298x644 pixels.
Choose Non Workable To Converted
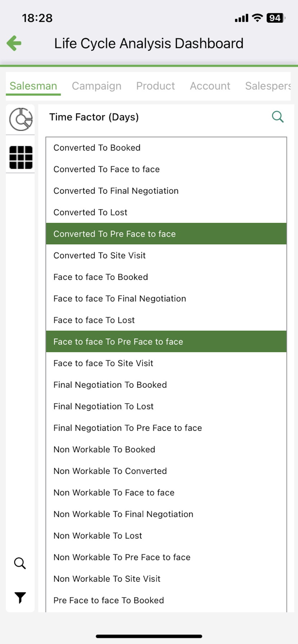(x=166, y=471)
